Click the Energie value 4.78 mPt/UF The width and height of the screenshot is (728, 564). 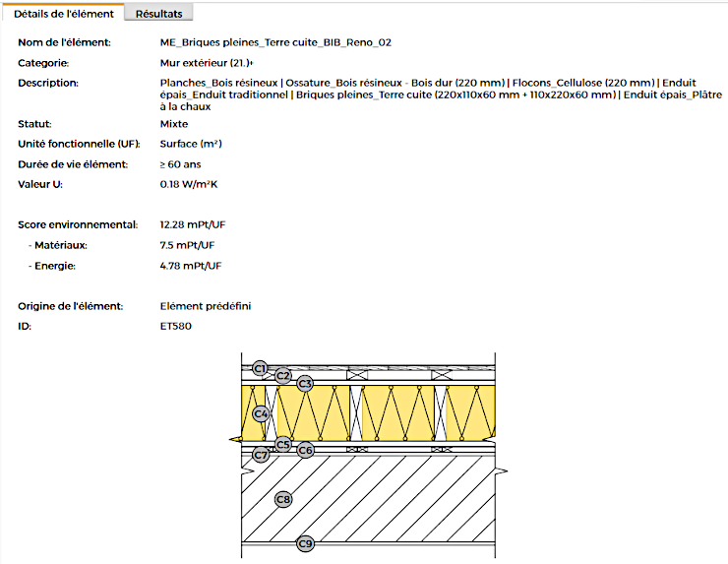191,266
